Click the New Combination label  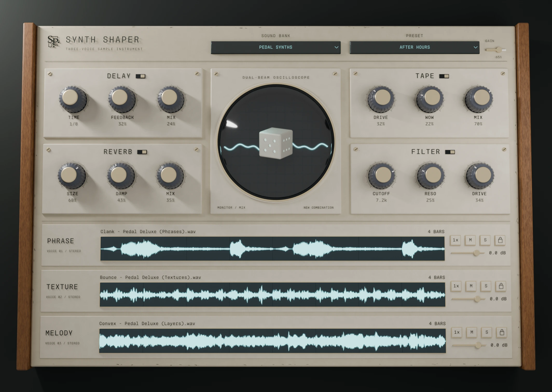click(x=319, y=208)
